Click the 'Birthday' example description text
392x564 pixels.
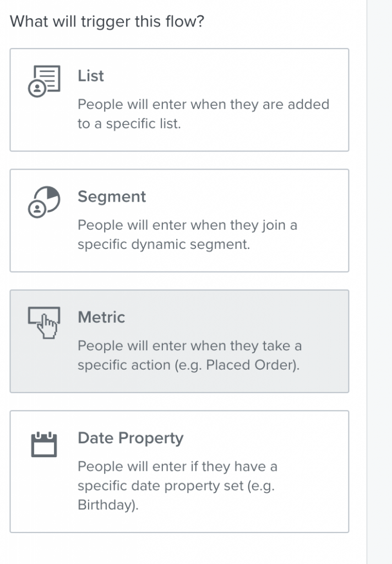(108, 505)
